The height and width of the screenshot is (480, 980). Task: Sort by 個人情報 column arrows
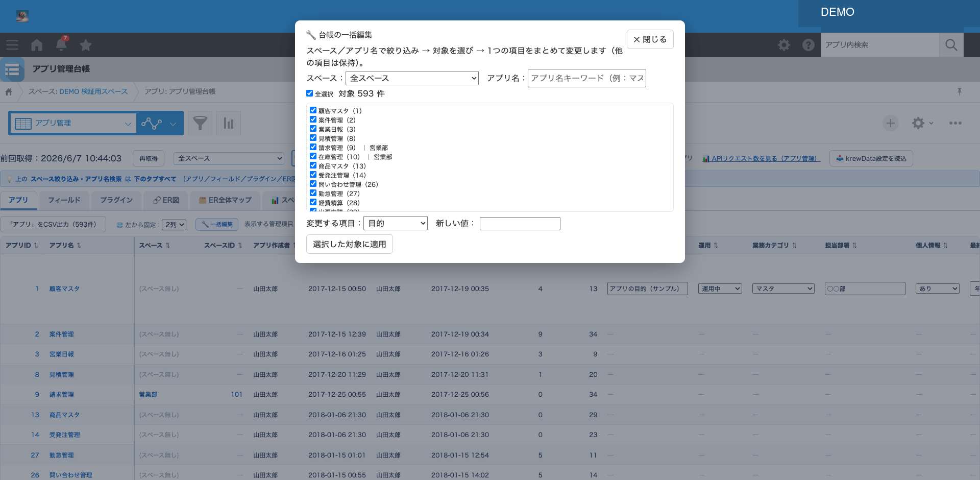(946, 246)
